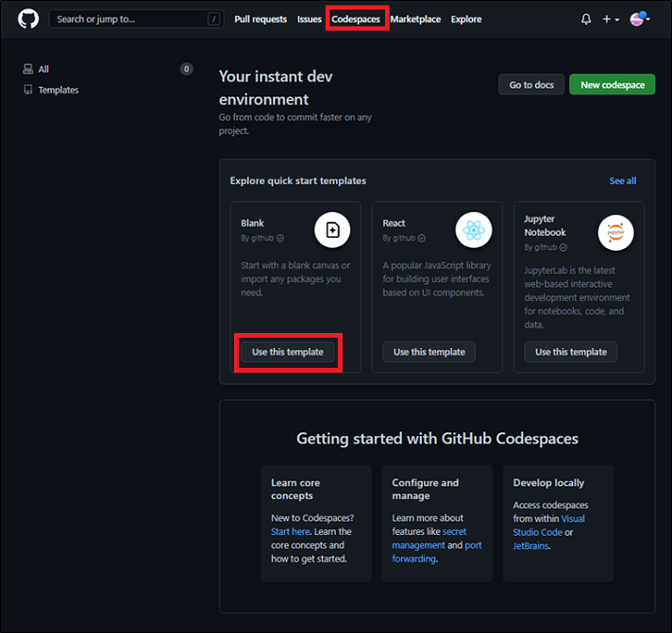Open the Start here link
The height and width of the screenshot is (633, 672).
pos(290,531)
